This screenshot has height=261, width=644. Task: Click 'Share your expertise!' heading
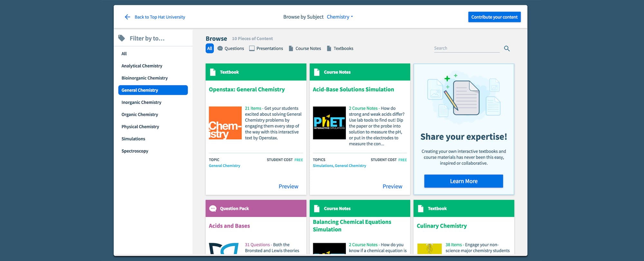tap(463, 137)
